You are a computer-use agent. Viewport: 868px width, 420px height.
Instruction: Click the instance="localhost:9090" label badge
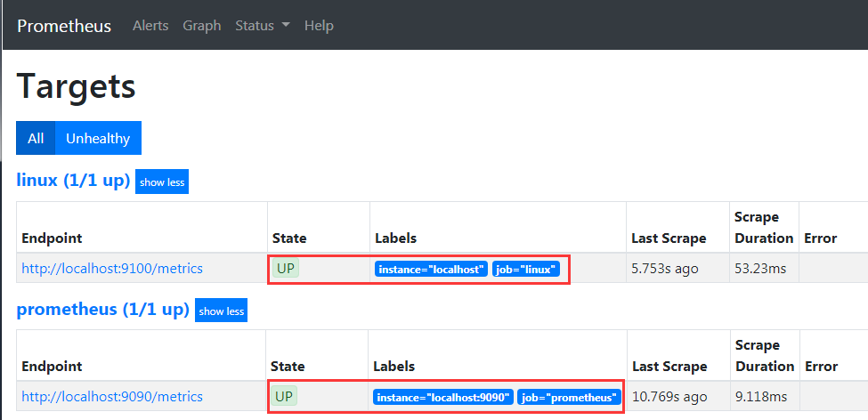click(x=442, y=397)
